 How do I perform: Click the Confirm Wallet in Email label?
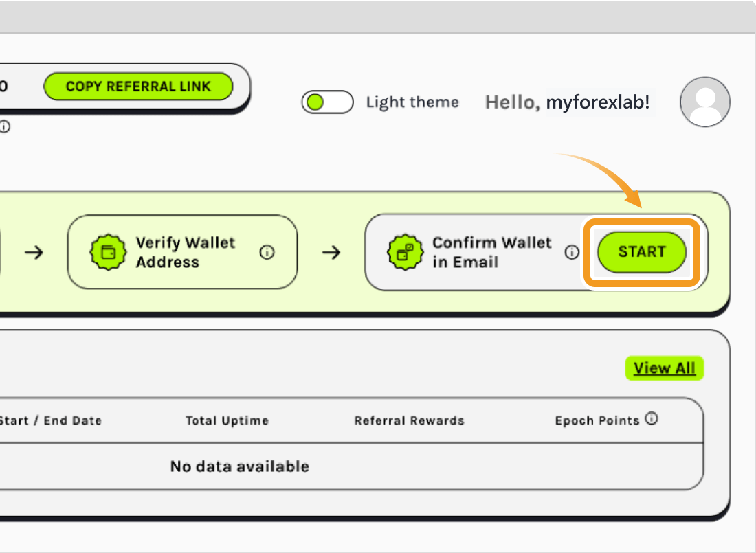click(492, 252)
